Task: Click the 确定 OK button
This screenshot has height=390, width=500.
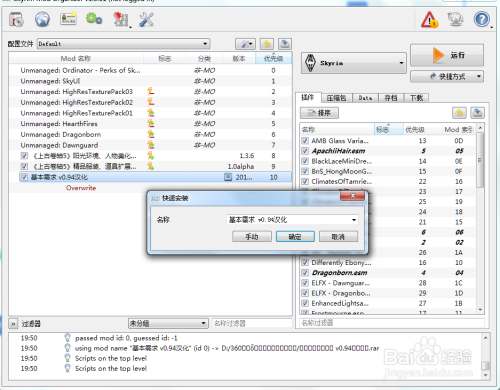Action: point(295,237)
